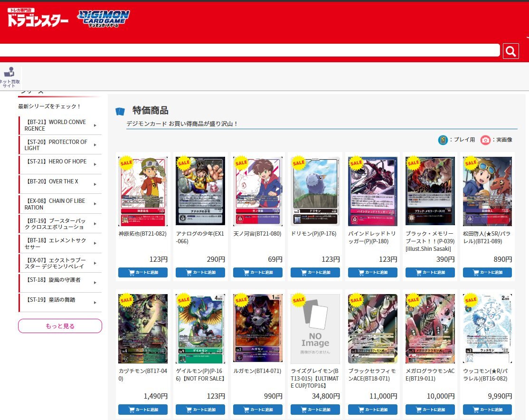Open the ドリモン(P)(P-176) product link
Screen dimensions: 529x420
point(314,234)
